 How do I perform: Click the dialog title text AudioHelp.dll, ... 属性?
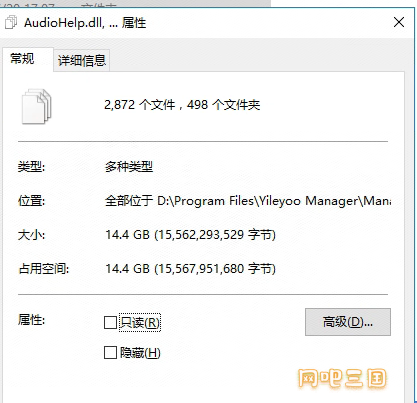(x=85, y=23)
